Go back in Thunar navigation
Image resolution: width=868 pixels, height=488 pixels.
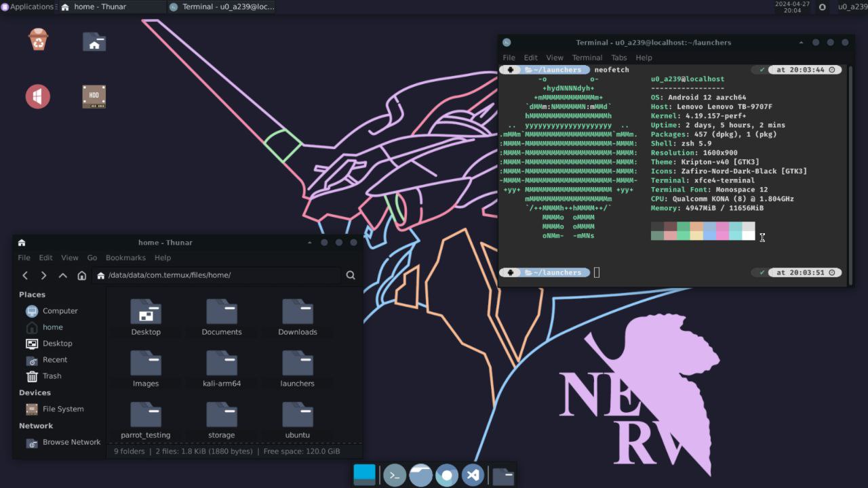coord(25,275)
